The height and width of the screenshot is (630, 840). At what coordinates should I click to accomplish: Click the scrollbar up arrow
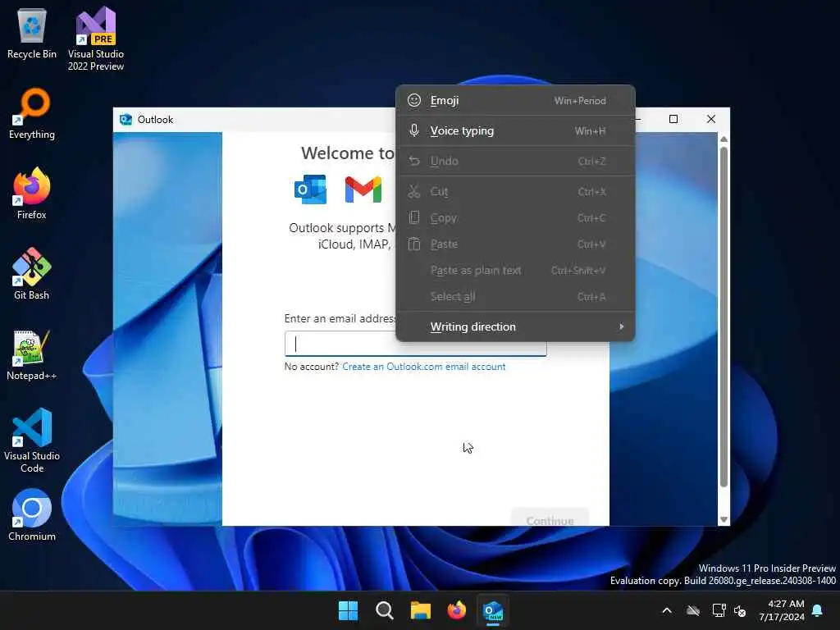pos(724,139)
